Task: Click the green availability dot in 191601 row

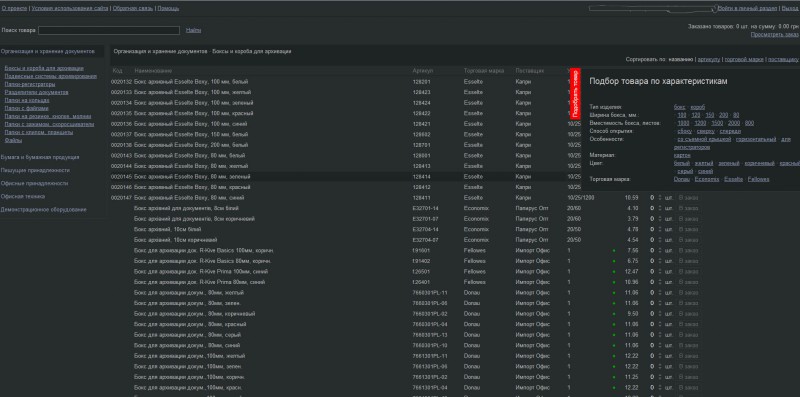Action: point(614,251)
